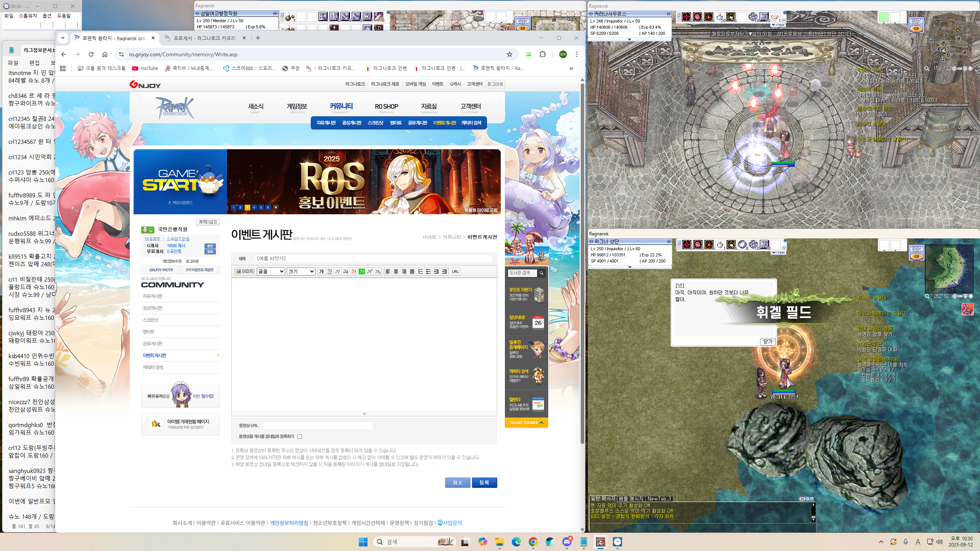Open Cash Shop in lower game window

[916, 253]
